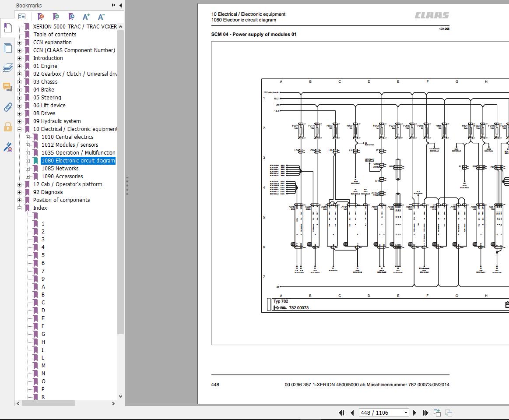Open the Layers panel in sidebar
The image size is (509, 420).
[x=7, y=67]
